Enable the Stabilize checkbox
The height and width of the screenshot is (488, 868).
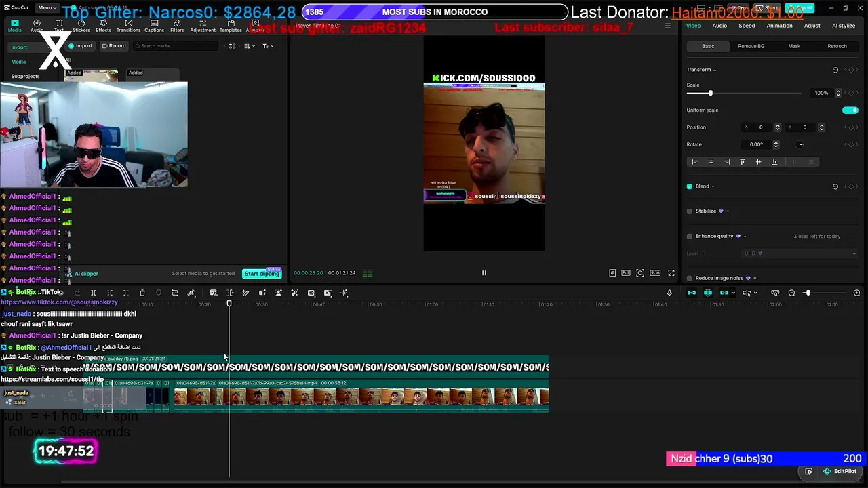point(690,211)
